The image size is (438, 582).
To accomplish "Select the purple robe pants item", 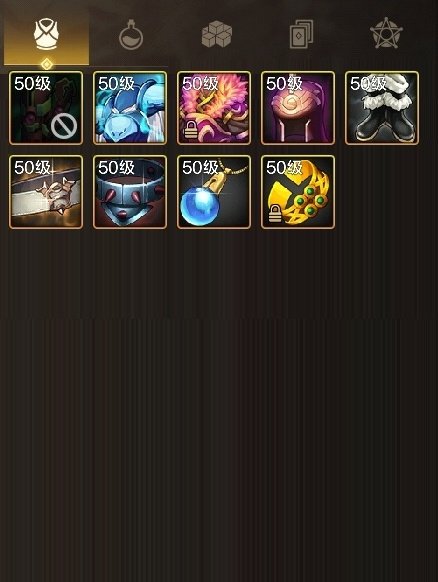I will (298, 108).
